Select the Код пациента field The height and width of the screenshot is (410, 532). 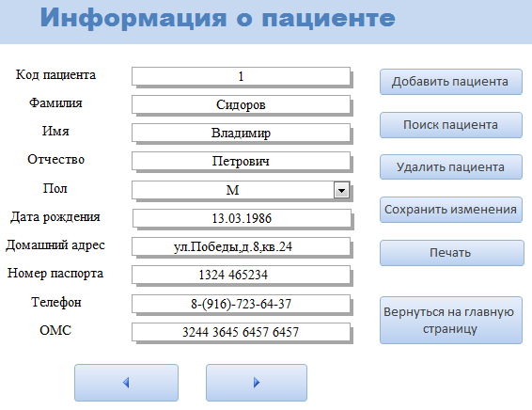241,76
